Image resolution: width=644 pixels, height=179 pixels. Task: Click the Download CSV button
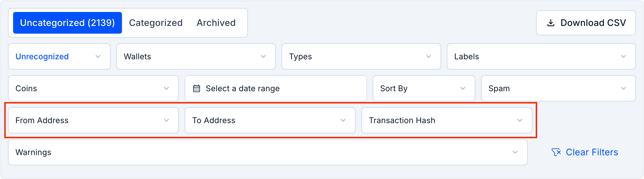(586, 23)
